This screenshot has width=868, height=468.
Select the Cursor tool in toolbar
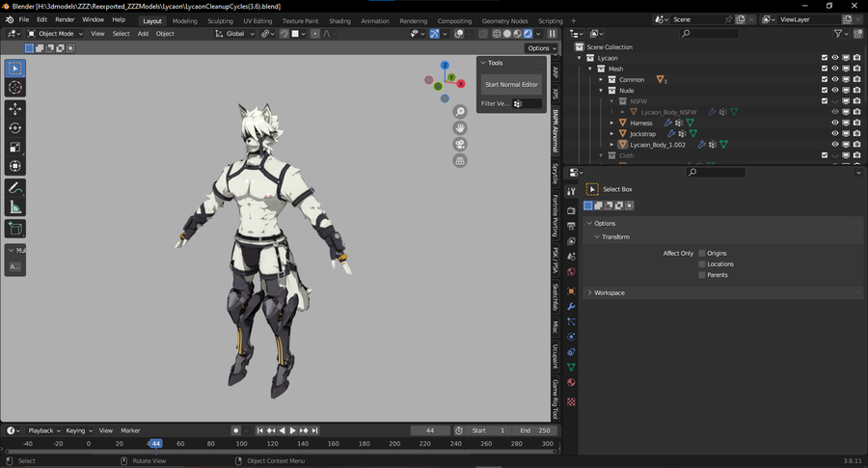15,88
